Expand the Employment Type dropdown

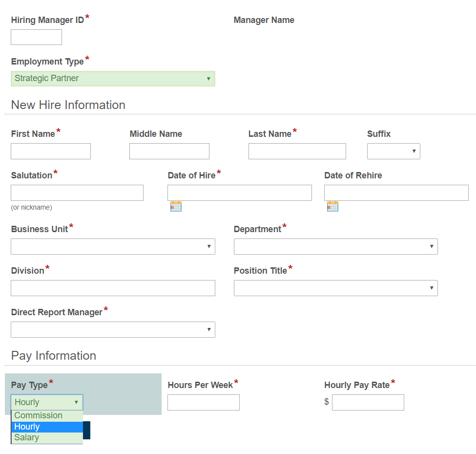[x=113, y=79]
